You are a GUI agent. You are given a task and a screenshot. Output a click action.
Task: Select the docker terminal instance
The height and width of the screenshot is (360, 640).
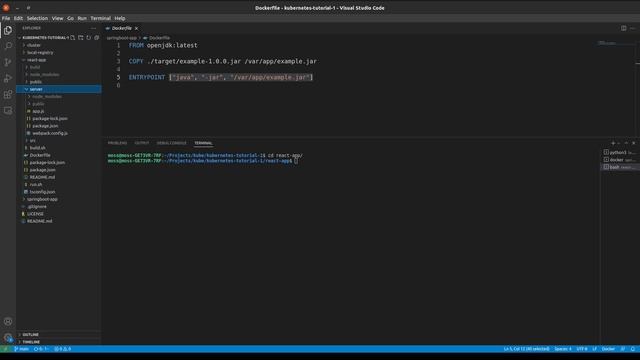coord(620,160)
